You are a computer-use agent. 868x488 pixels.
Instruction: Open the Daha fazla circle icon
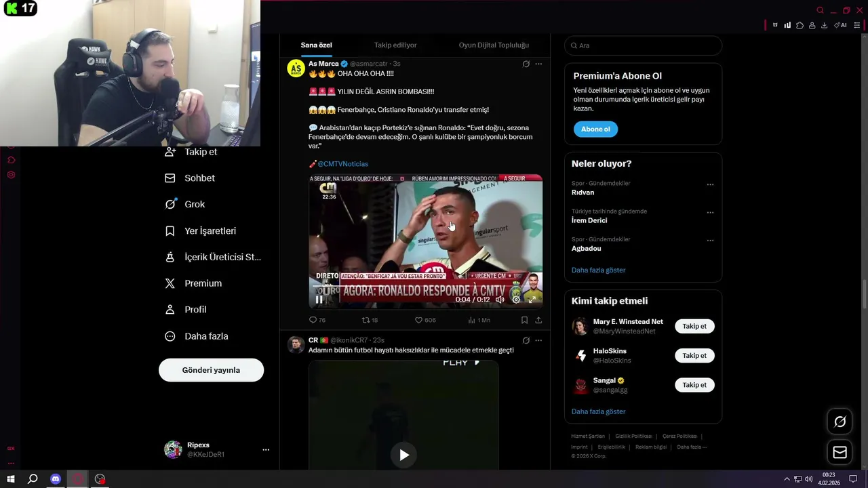(170, 336)
